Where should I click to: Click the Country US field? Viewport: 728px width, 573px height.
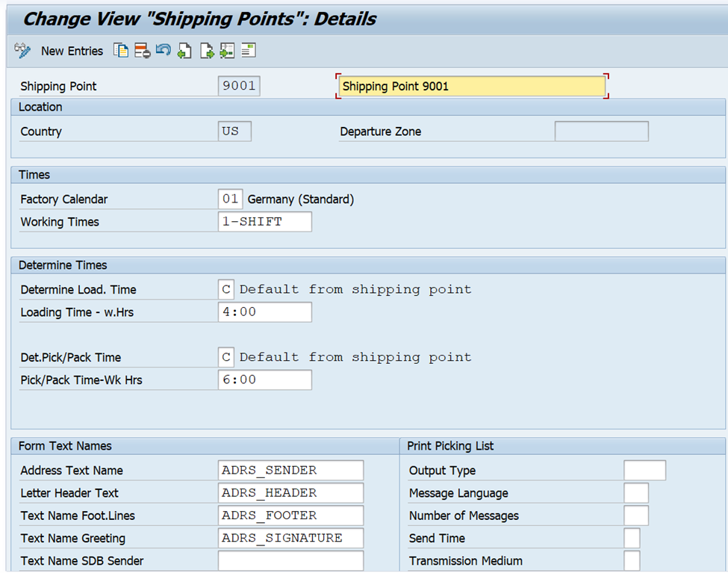[234, 131]
